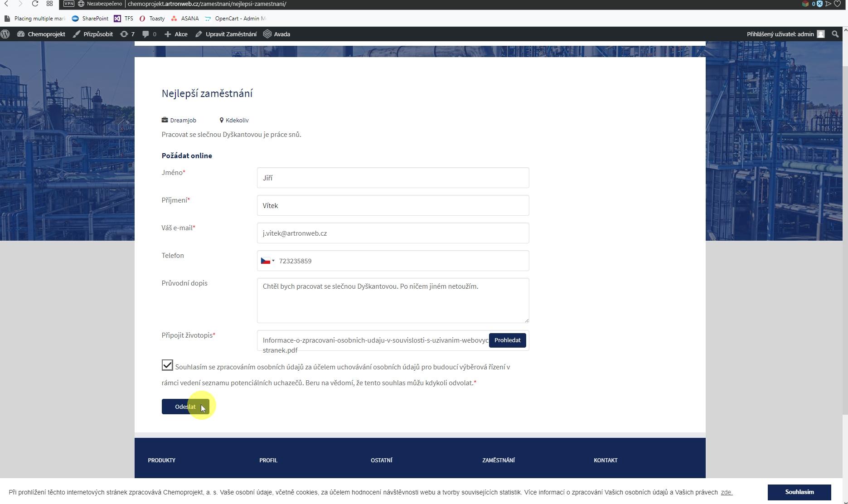The image size is (848, 504).
Task: Open the phone country flag dropdown
Action: tap(267, 261)
